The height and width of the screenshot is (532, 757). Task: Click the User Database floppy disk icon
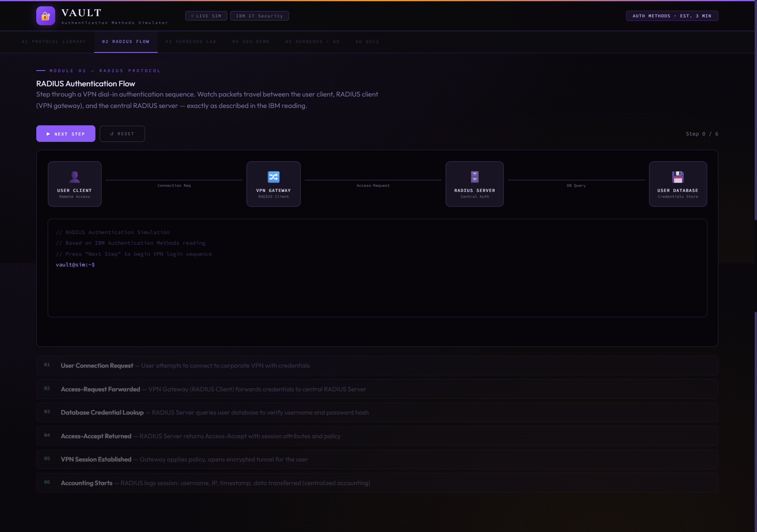point(677,177)
